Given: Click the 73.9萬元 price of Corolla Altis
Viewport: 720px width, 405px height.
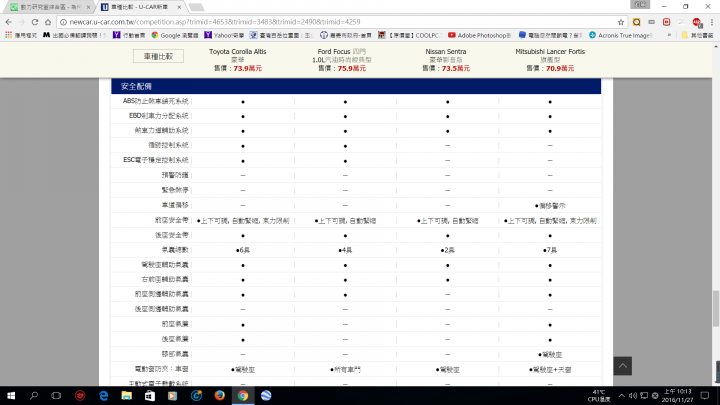Looking at the screenshot, I should point(248,68).
